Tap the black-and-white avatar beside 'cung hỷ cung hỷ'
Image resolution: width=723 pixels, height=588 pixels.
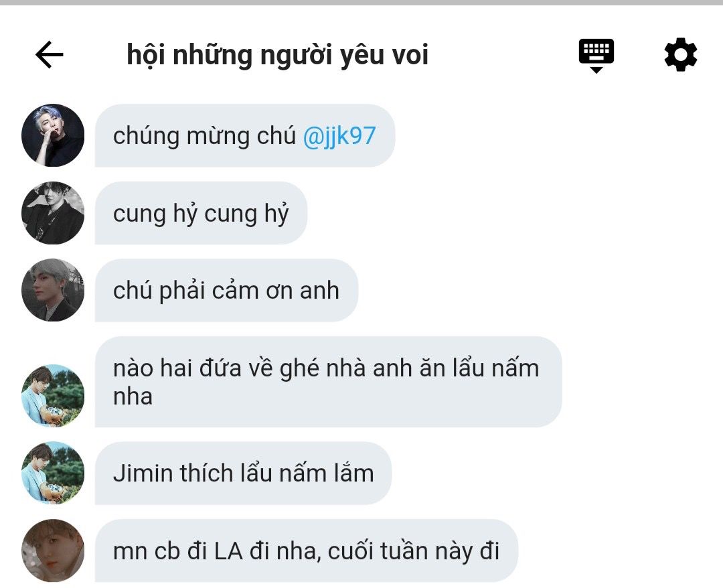(x=53, y=212)
